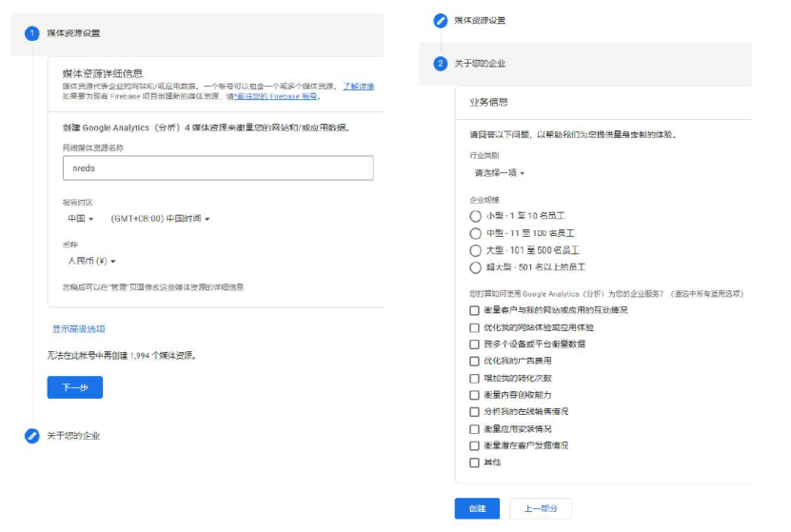Check 衡量应用安装情况 option
Viewport: 791px width, 532px height.
pos(474,429)
